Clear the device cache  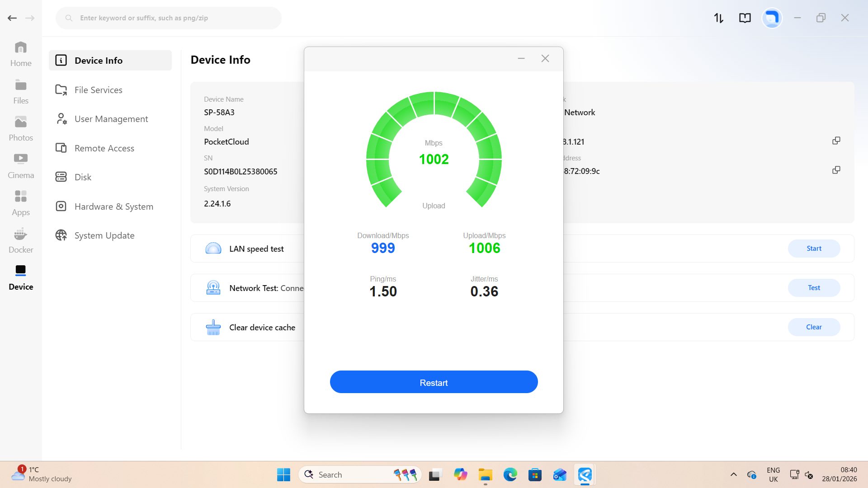tap(814, 327)
